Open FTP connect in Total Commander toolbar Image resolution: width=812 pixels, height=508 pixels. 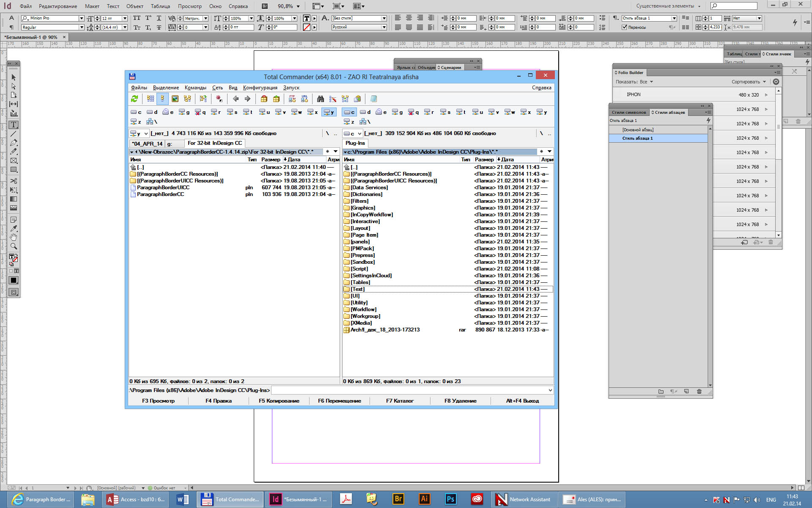[292, 99]
